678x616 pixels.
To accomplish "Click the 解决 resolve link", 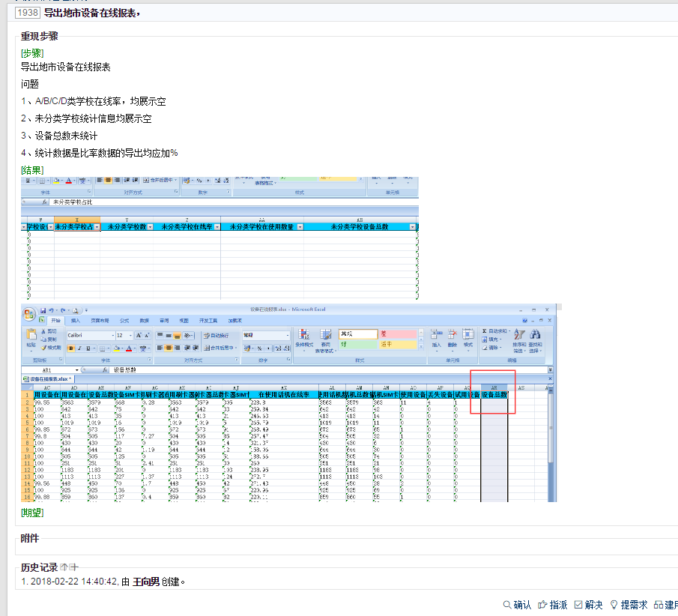I will click(589, 605).
